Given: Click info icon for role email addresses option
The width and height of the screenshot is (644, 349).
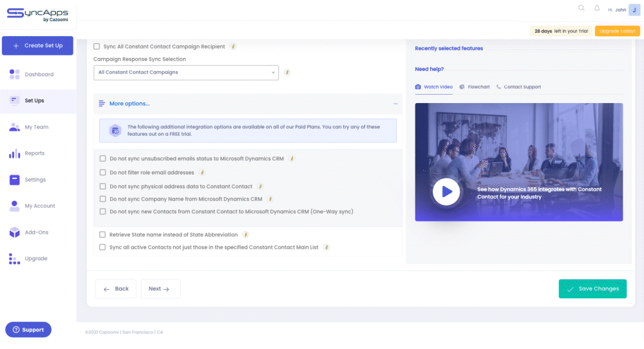Looking at the screenshot, I should (202, 173).
